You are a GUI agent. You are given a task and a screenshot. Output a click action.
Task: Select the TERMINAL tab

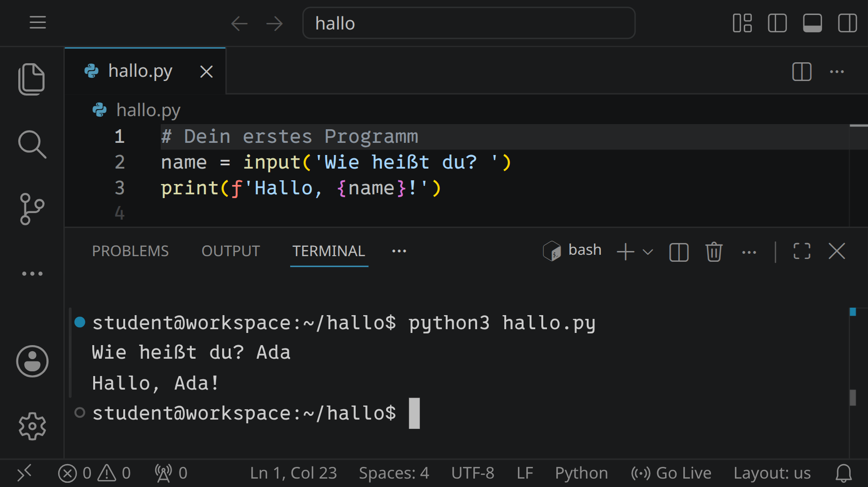coord(329,251)
